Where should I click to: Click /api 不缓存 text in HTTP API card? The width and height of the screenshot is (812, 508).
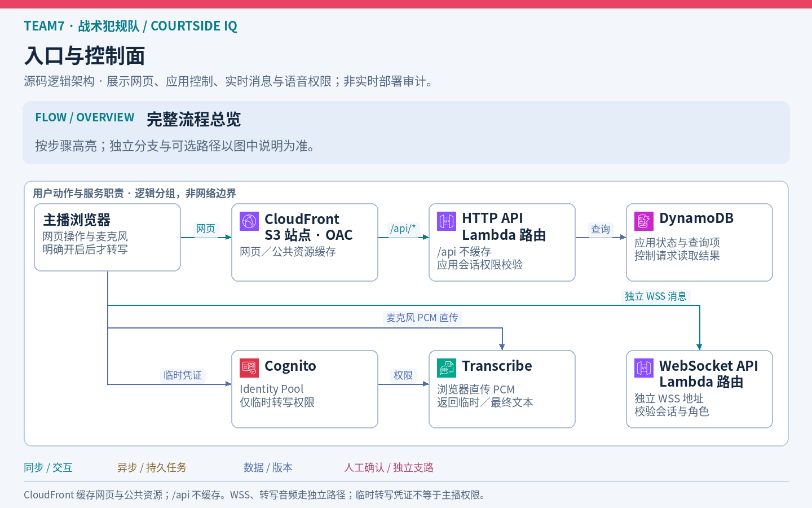point(464,252)
